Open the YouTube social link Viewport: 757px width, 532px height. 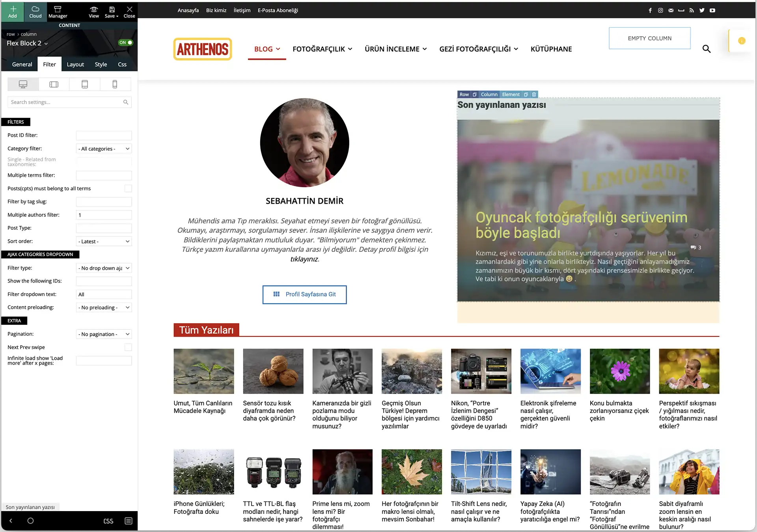712,11
